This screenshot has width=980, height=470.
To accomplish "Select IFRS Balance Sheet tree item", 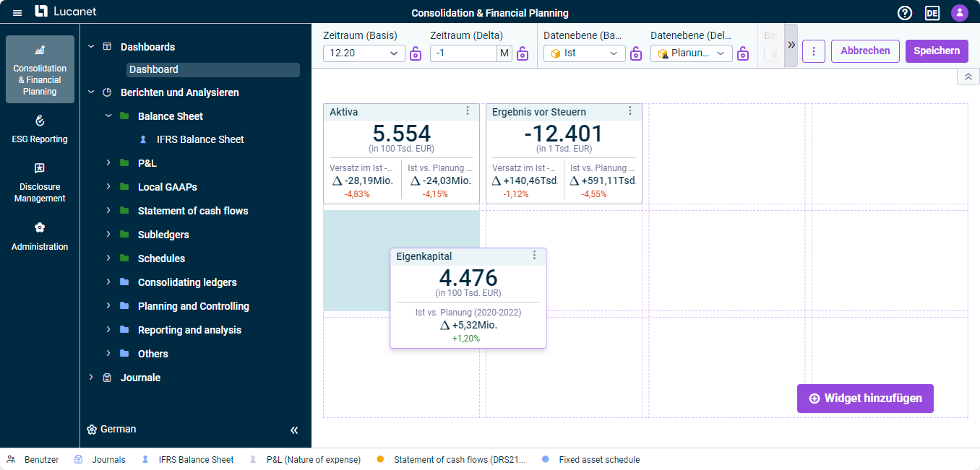I will [x=200, y=139].
